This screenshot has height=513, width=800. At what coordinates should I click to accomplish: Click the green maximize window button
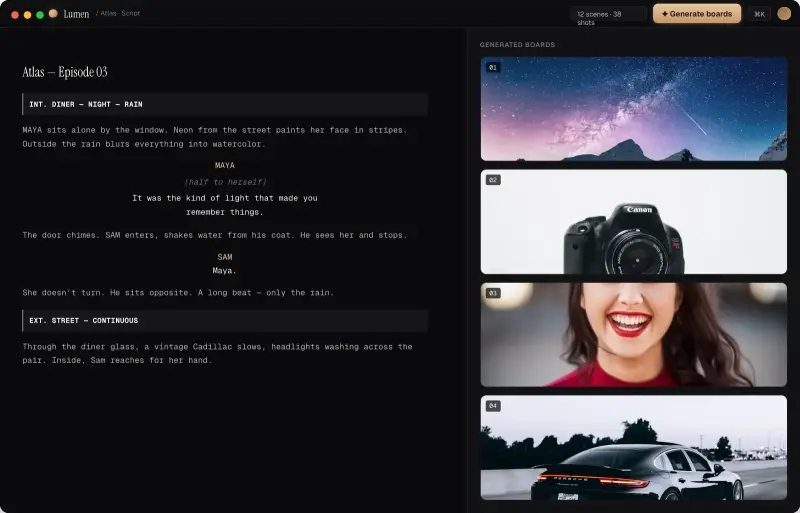[40, 15]
